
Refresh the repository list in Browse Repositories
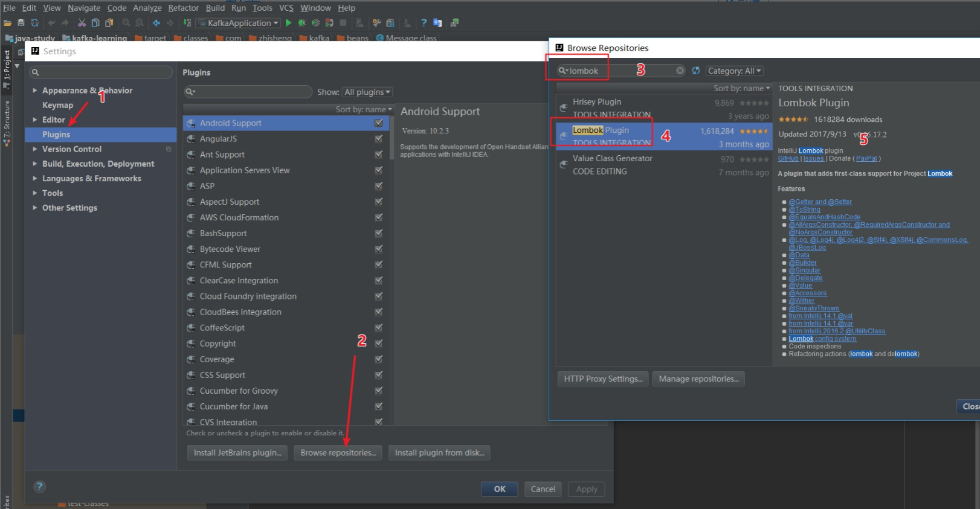point(696,71)
